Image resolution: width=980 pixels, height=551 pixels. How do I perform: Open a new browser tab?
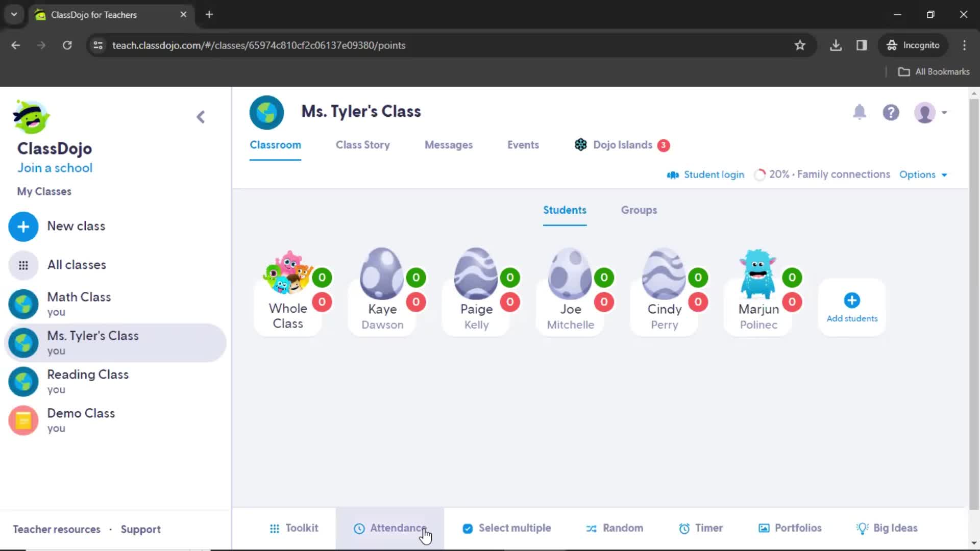click(209, 15)
